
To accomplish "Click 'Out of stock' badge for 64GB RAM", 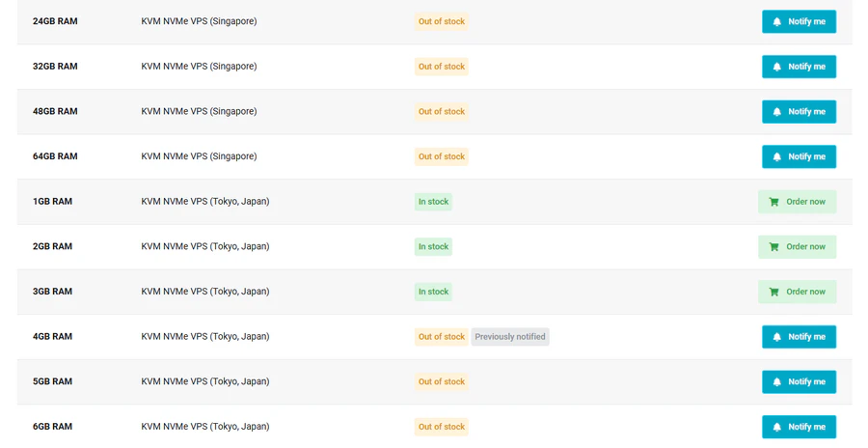I will tap(442, 156).
